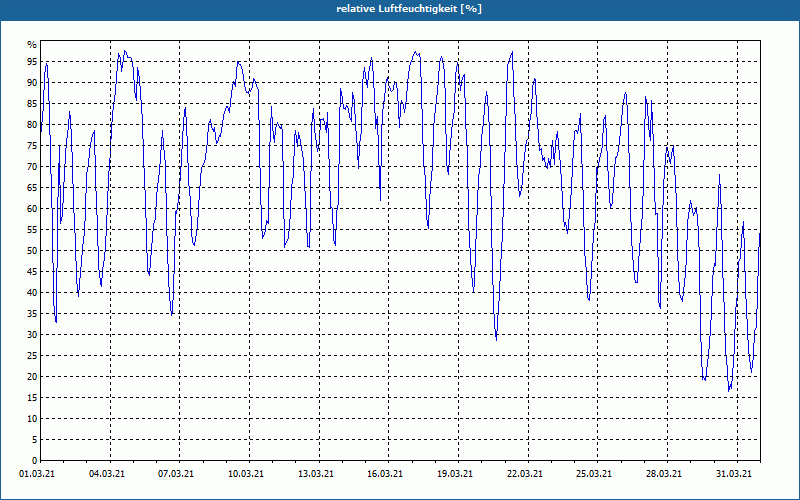Click the y-axis label '45'

pyautogui.click(x=32, y=271)
